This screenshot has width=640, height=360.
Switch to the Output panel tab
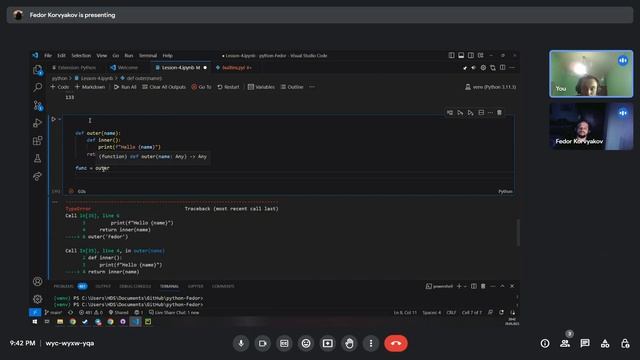[103, 286]
